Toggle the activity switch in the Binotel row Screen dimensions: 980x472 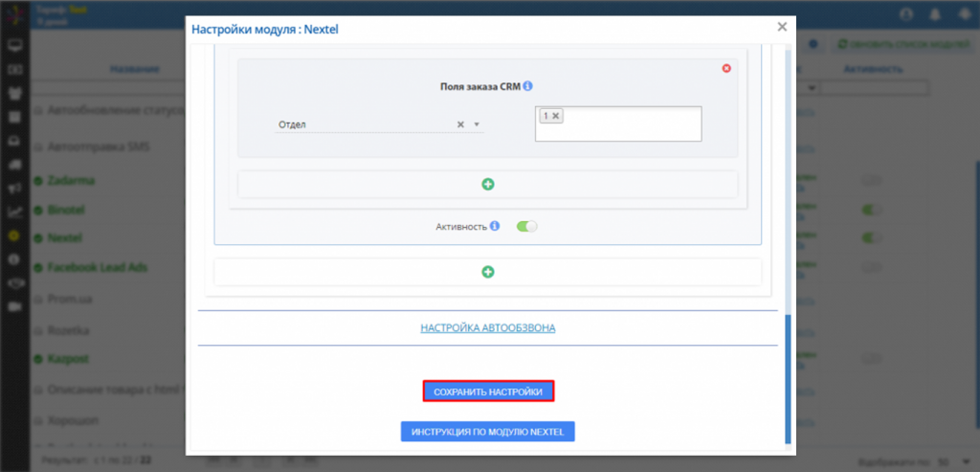point(872,210)
